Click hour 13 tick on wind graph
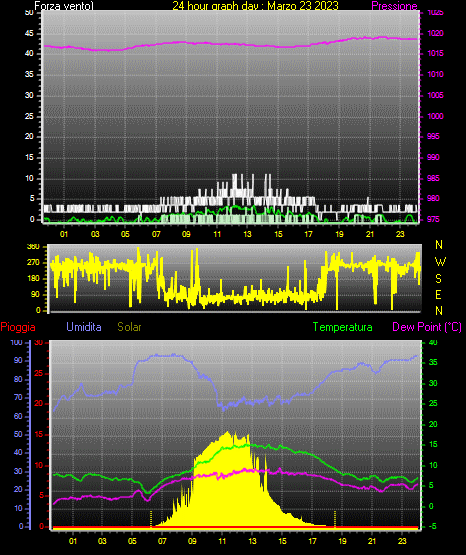Image resolution: width=466 pixels, height=555 pixels. [x=247, y=234]
